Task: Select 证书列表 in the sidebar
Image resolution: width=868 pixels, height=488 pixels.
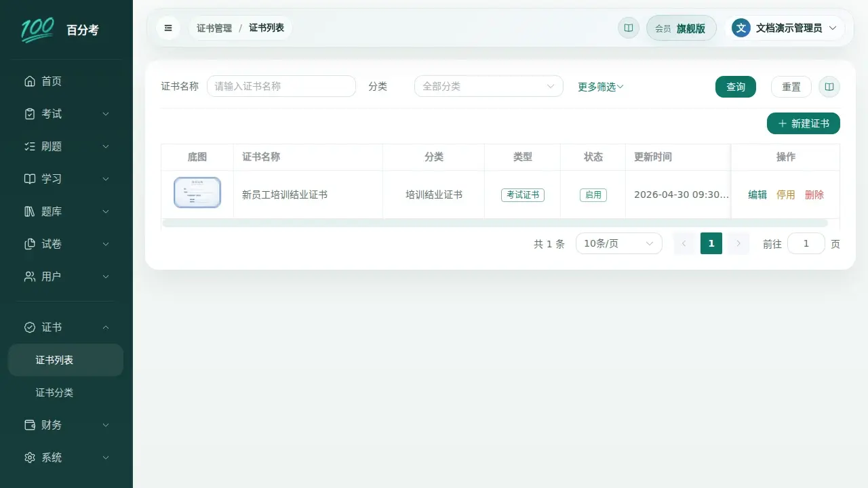Action: [x=66, y=360]
